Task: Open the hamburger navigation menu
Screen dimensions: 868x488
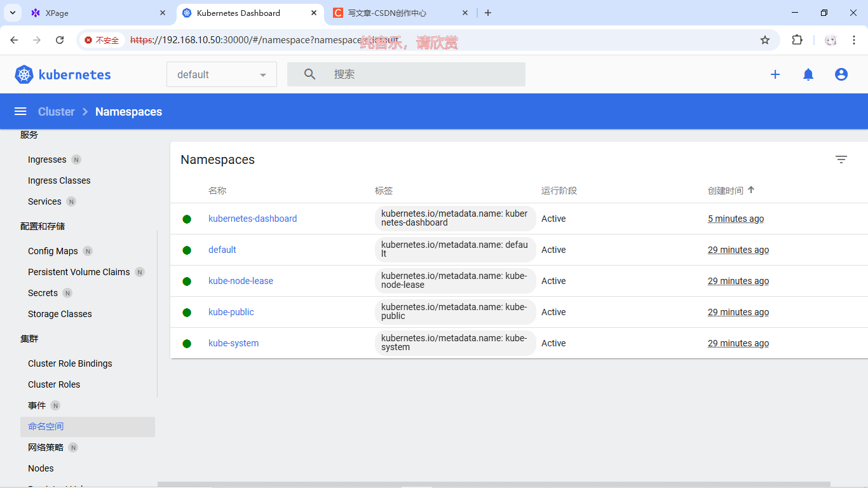Action: 20,111
